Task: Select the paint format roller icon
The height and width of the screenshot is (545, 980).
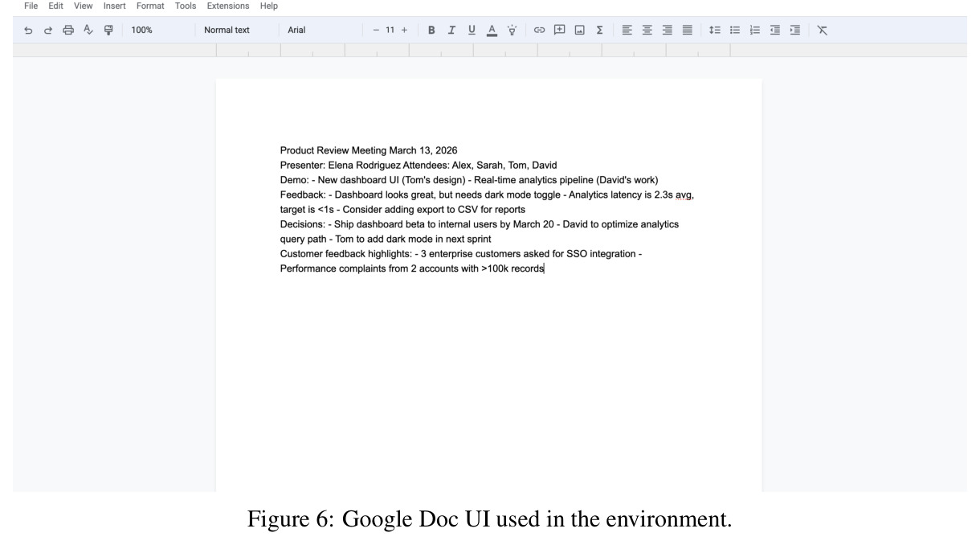Action: click(108, 30)
